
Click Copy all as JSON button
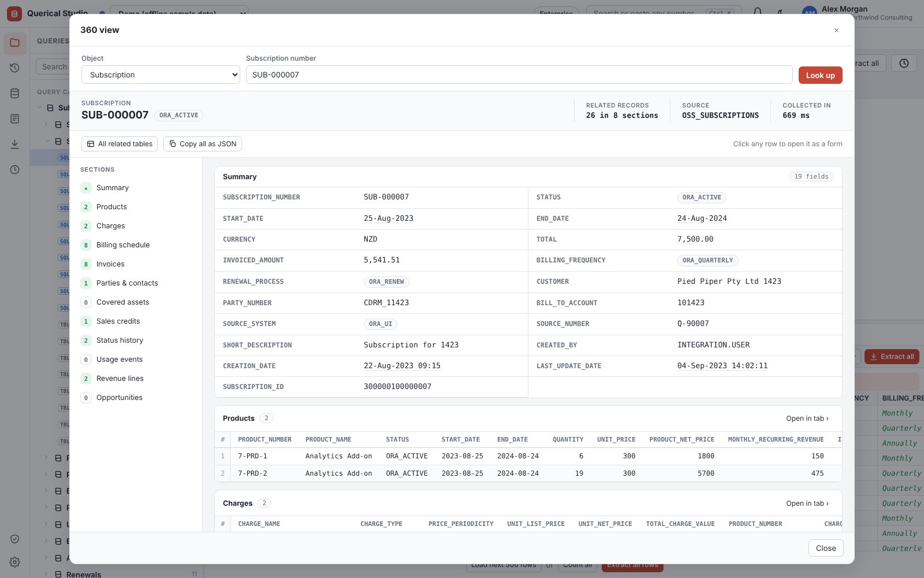click(203, 144)
